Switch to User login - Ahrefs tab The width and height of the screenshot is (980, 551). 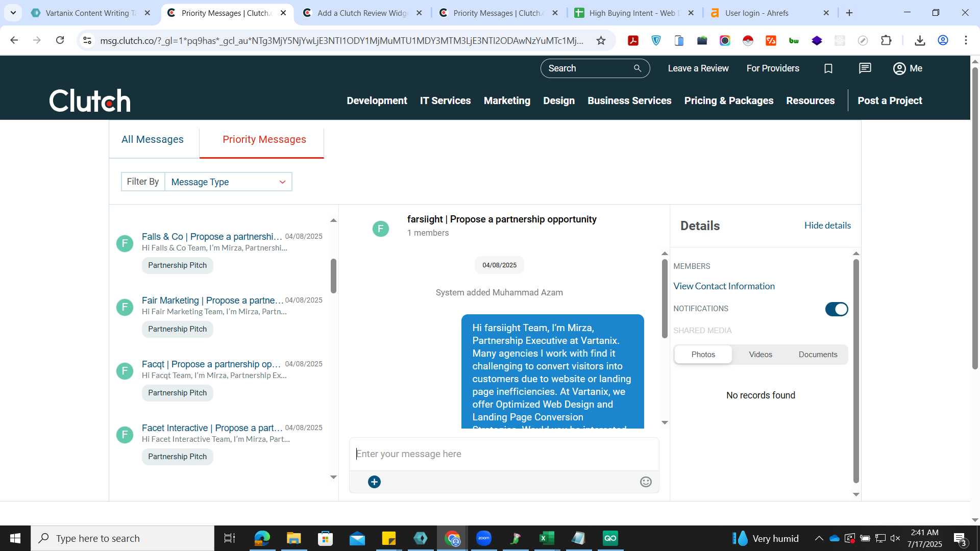[x=770, y=13]
